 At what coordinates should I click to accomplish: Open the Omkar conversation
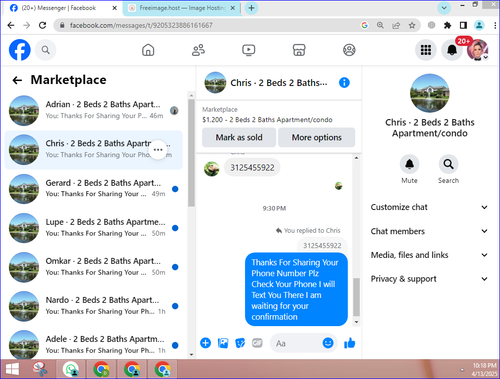pyautogui.click(x=94, y=267)
